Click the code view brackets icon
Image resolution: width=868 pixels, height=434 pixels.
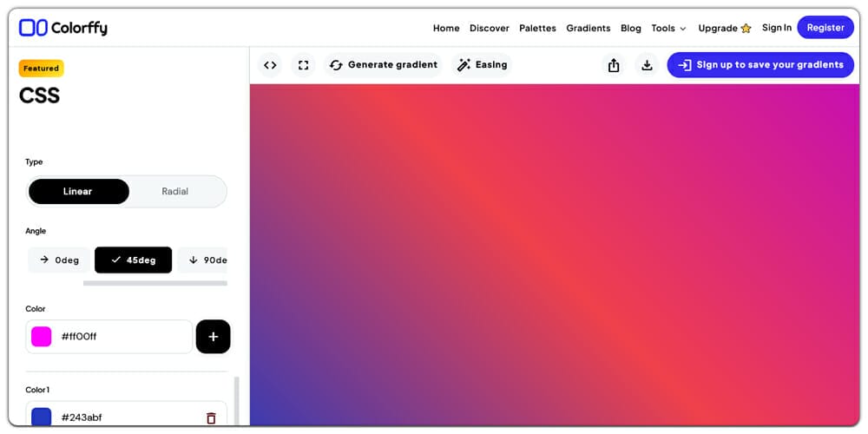click(270, 65)
